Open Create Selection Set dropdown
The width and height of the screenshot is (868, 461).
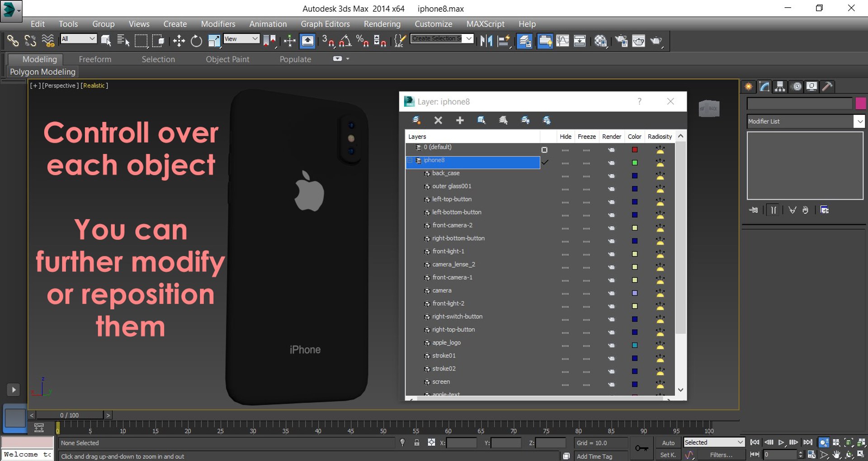442,38
